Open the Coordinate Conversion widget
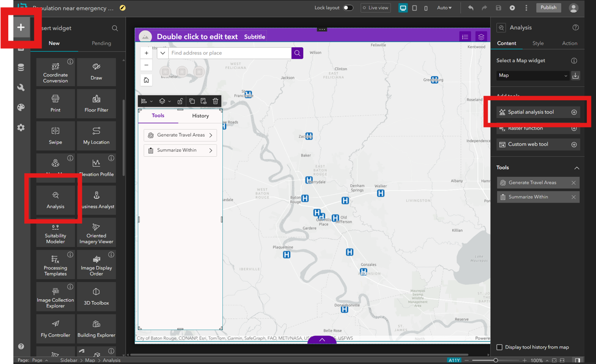The image size is (596, 364). [x=55, y=72]
